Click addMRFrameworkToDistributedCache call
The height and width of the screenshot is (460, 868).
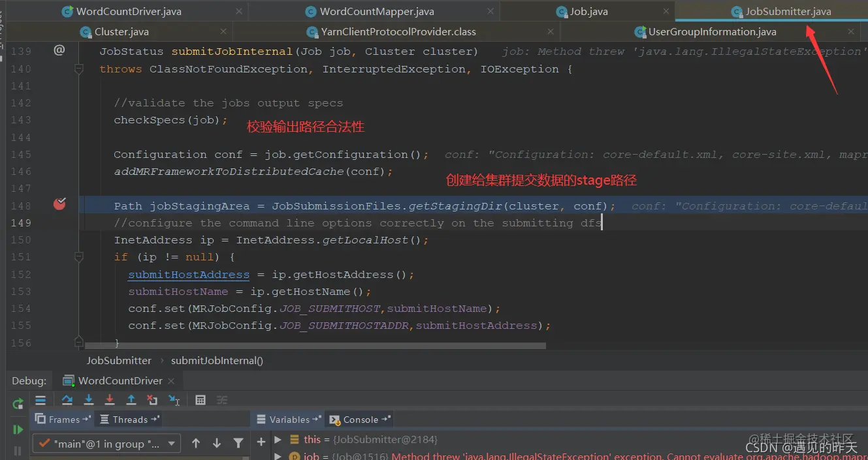point(229,172)
